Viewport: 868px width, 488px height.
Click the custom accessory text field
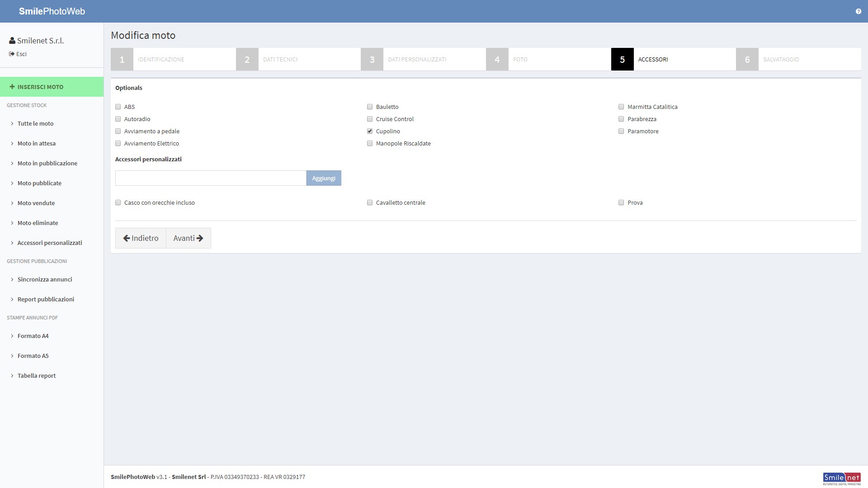pyautogui.click(x=211, y=178)
